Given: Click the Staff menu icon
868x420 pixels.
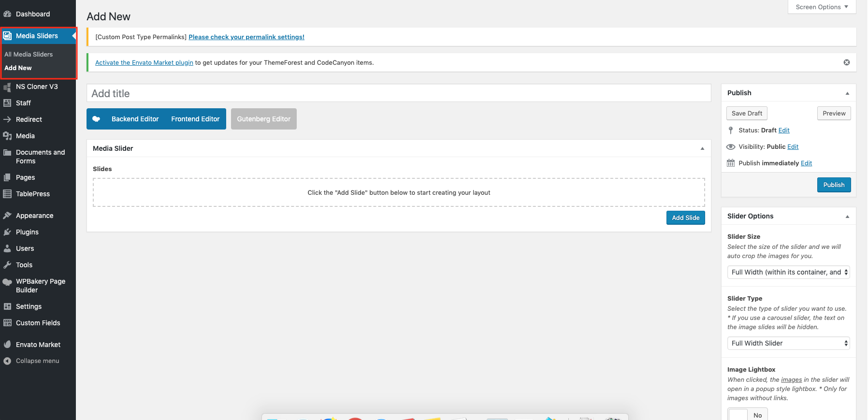Looking at the screenshot, I should point(7,103).
